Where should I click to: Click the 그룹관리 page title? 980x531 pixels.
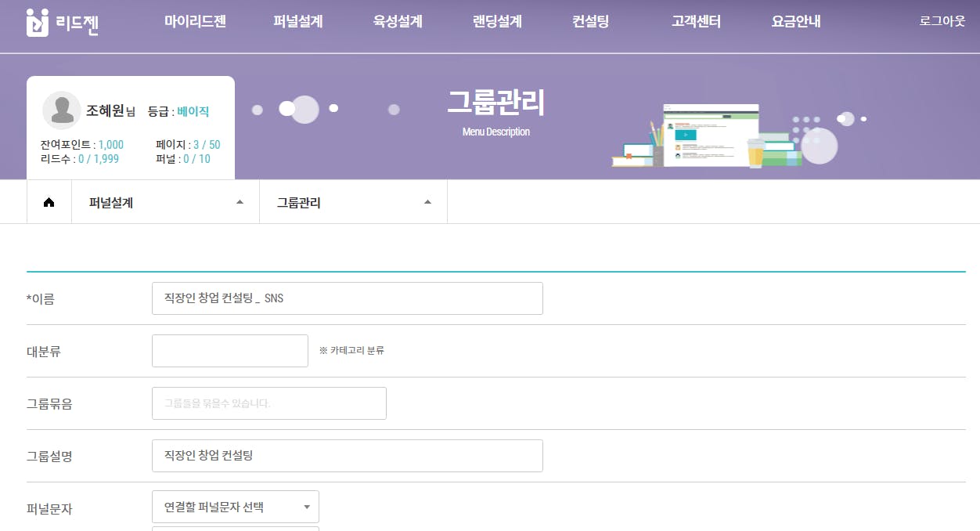coord(496,103)
